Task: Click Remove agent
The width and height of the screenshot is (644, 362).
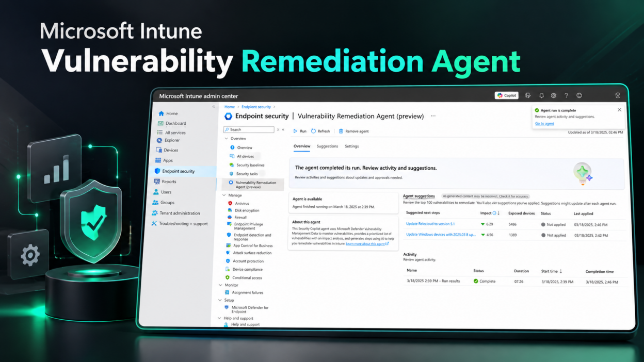Action: click(x=353, y=131)
